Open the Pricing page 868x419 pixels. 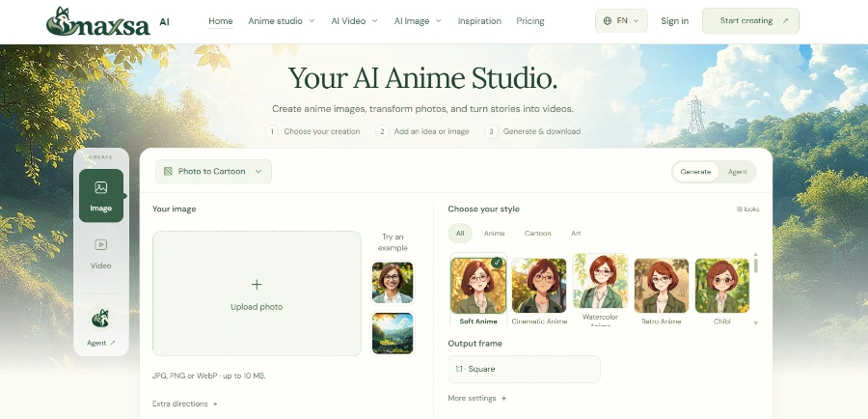(530, 21)
